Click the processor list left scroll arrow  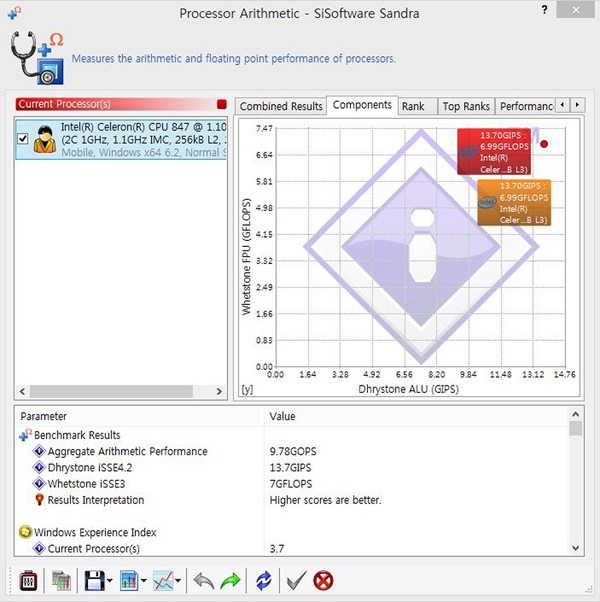(22, 392)
